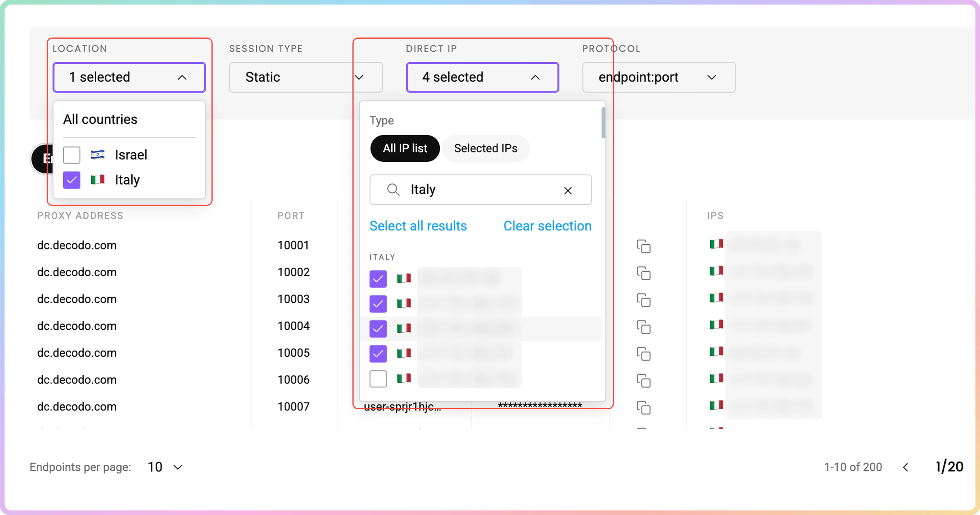980x515 pixels.
Task: Click the magnifier icon in IP search
Action: (393, 189)
